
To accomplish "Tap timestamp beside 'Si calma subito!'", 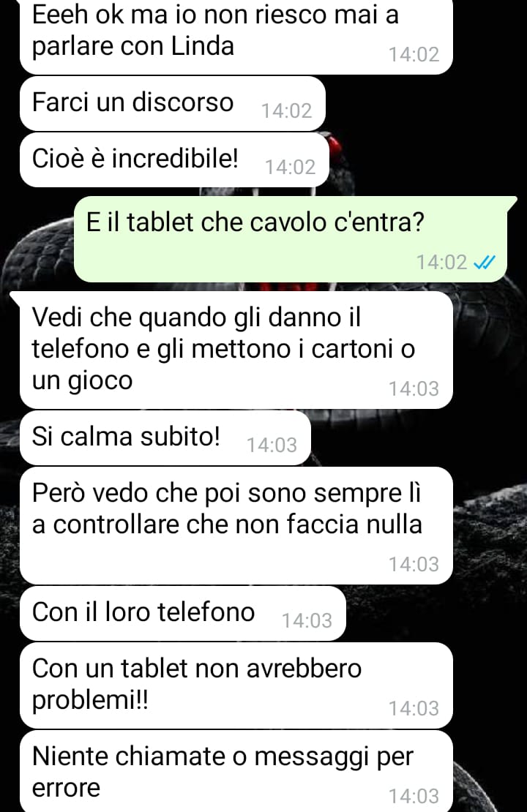I will [x=272, y=446].
